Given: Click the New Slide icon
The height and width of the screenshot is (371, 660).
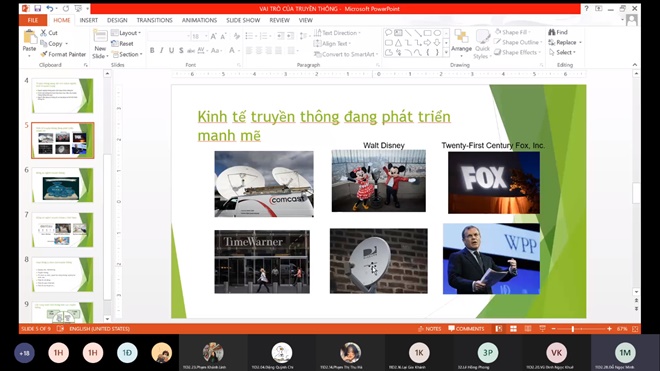Looking at the screenshot, I should coord(100,36).
